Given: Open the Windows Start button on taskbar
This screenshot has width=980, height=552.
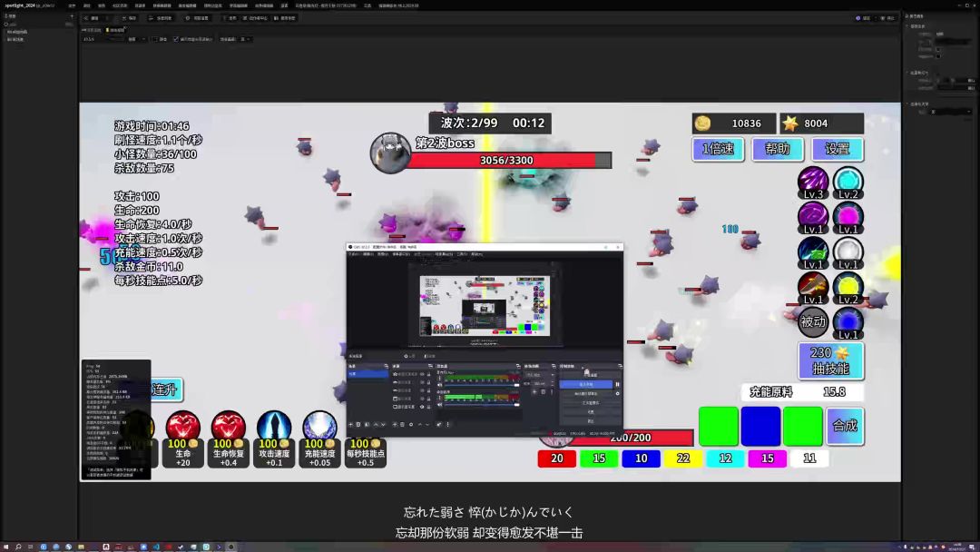Looking at the screenshot, I should (5, 547).
